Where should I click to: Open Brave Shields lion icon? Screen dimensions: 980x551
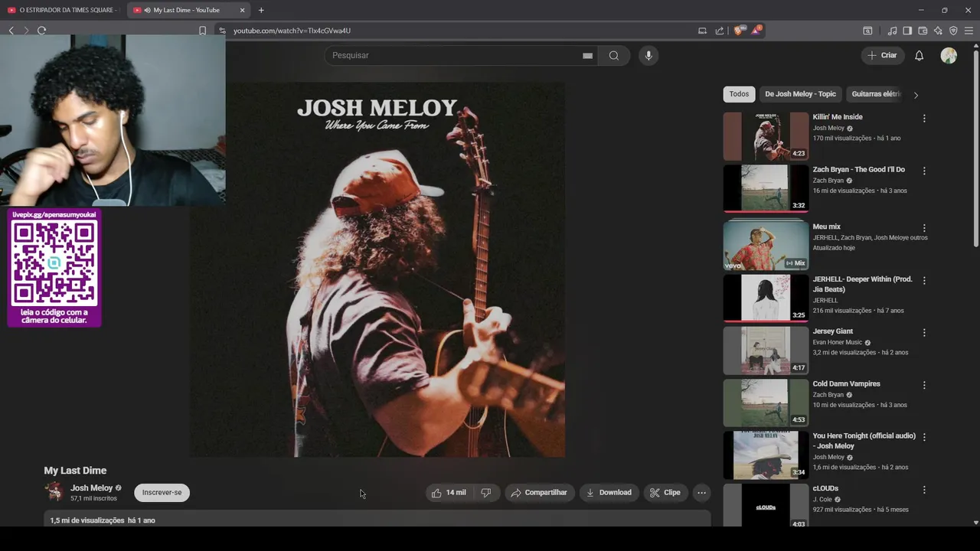[739, 31]
